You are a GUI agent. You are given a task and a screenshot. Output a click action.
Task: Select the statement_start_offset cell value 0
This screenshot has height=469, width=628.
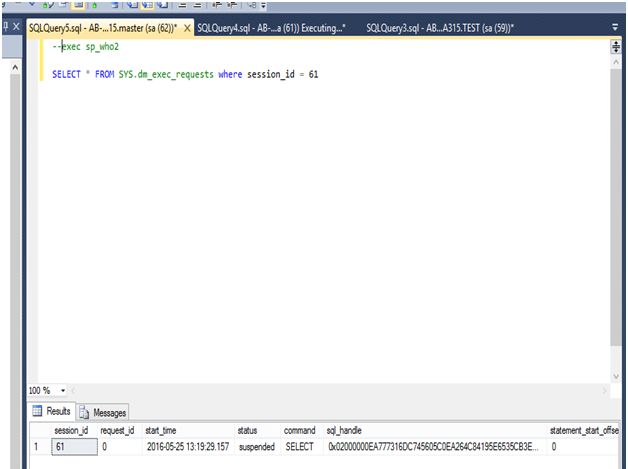point(584,447)
